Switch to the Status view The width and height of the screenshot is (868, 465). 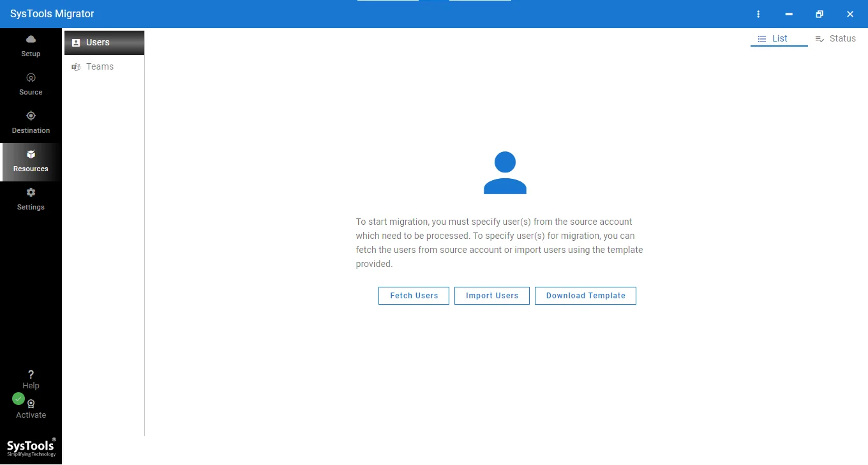point(835,39)
